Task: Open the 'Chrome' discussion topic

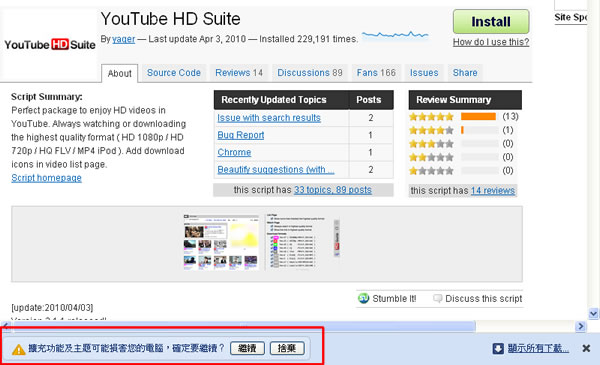Action: 234,152
